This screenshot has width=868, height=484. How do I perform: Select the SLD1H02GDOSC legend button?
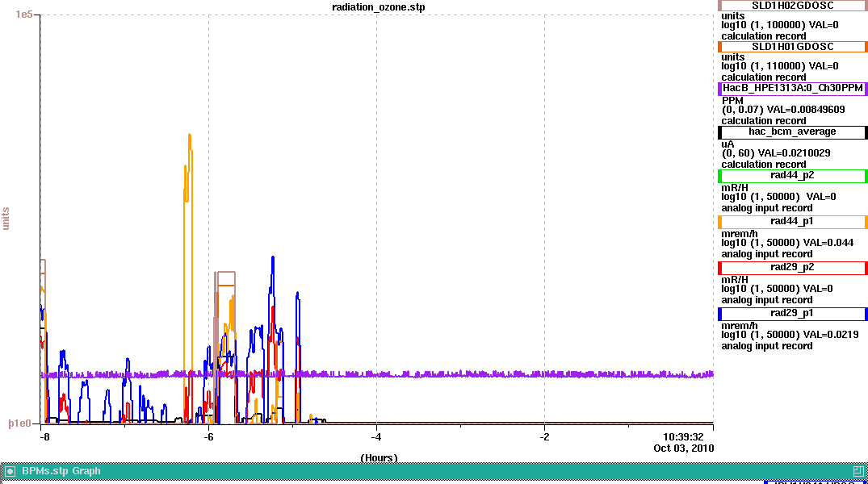(793, 6)
